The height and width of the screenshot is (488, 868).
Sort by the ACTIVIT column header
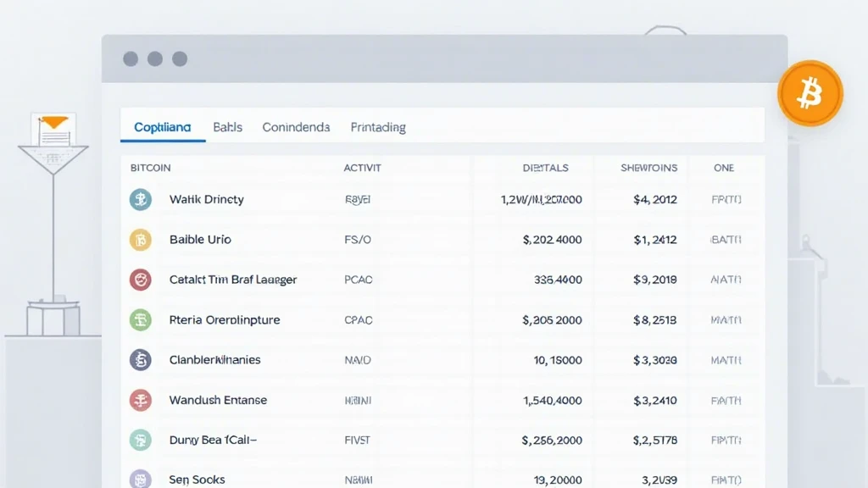(362, 168)
